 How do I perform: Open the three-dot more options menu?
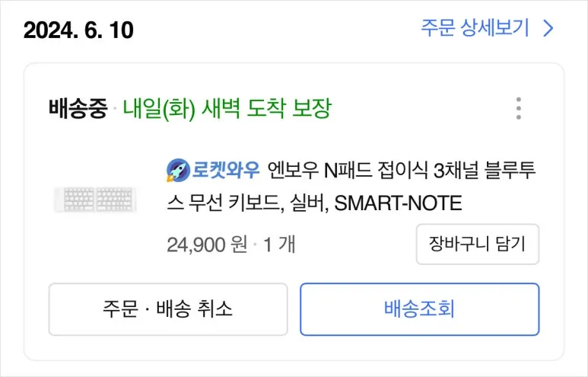518,108
